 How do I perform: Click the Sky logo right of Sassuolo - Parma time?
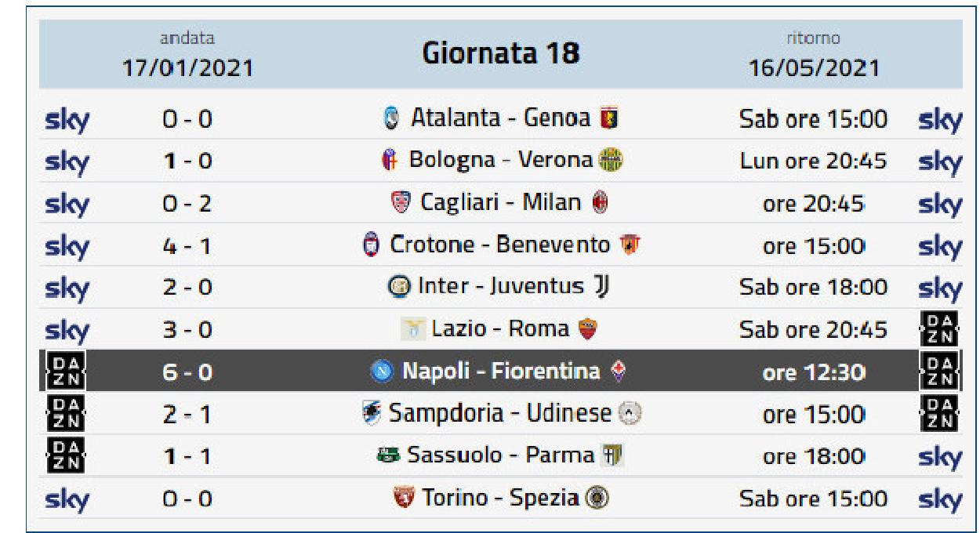[x=939, y=458]
